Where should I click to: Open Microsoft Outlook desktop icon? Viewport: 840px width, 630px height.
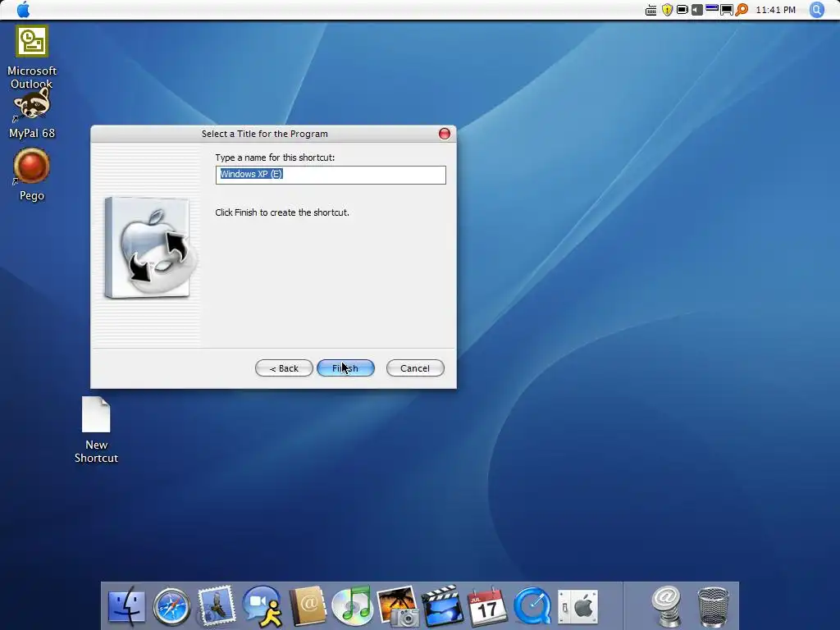(32, 41)
